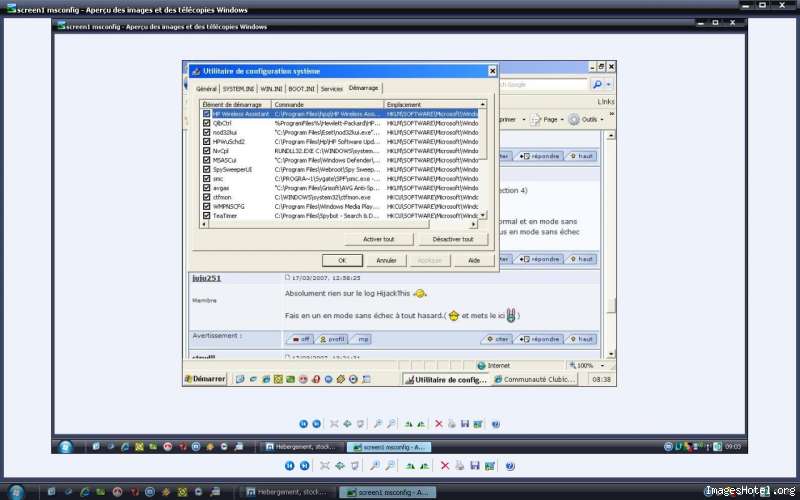The height and width of the screenshot is (500, 800).
Task: Click Annuler in msconfig dialog
Action: coord(386,260)
